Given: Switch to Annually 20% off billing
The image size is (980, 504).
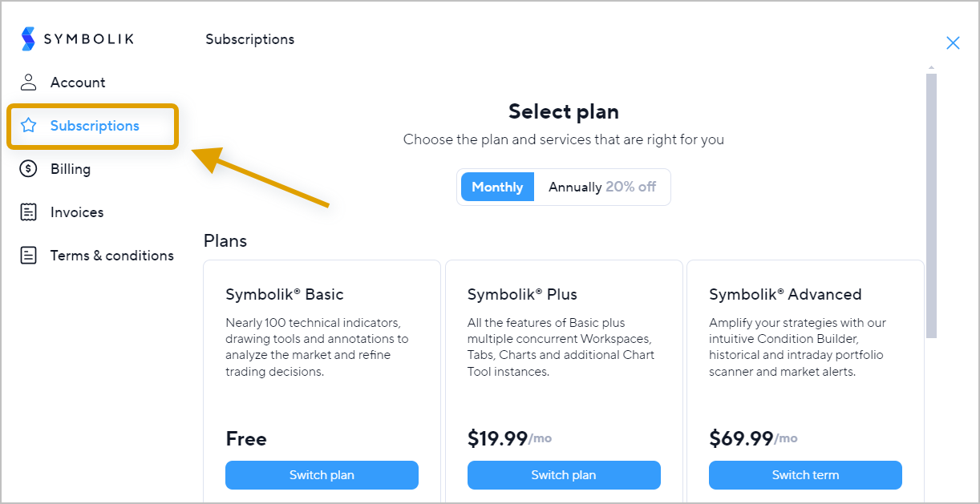Looking at the screenshot, I should pyautogui.click(x=601, y=187).
